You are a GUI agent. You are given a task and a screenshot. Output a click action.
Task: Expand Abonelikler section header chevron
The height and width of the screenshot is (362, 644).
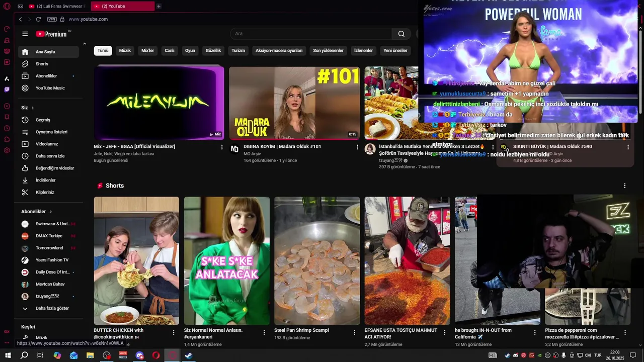pos(51,212)
